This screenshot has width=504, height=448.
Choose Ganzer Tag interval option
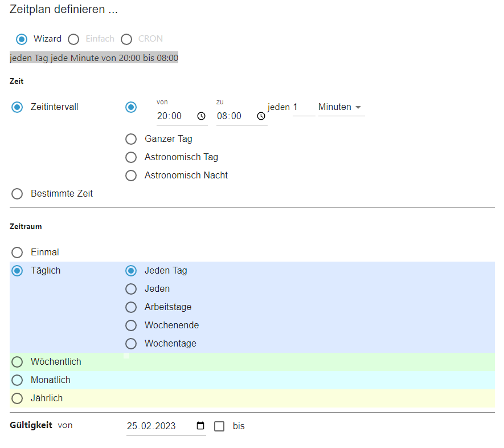coord(131,139)
